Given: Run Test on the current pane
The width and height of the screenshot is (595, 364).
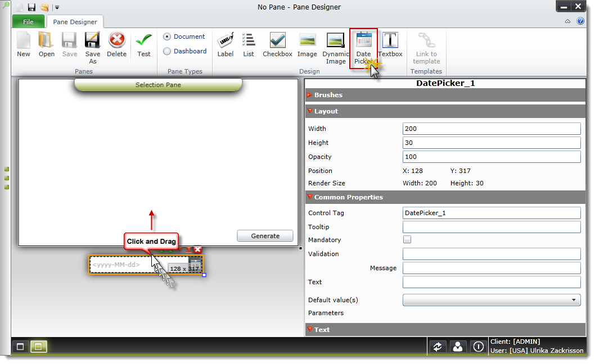Looking at the screenshot, I should (143, 45).
